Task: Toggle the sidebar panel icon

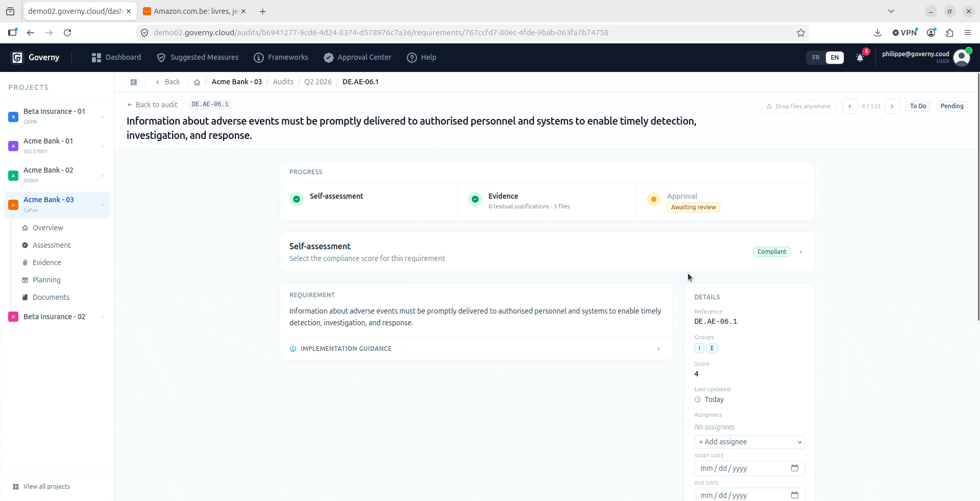Action: coord(134,82)
